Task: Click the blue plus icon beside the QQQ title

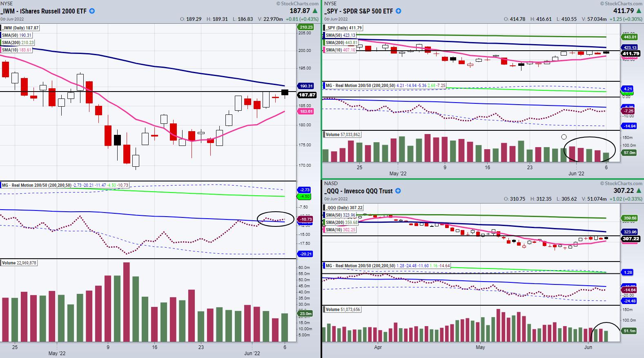Action: [x=398, y=191]
